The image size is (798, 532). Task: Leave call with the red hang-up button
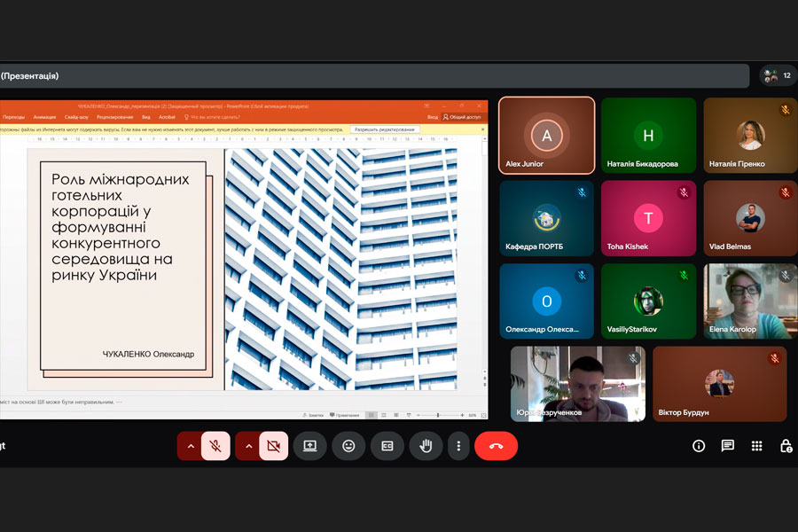[x=496, y=446]
